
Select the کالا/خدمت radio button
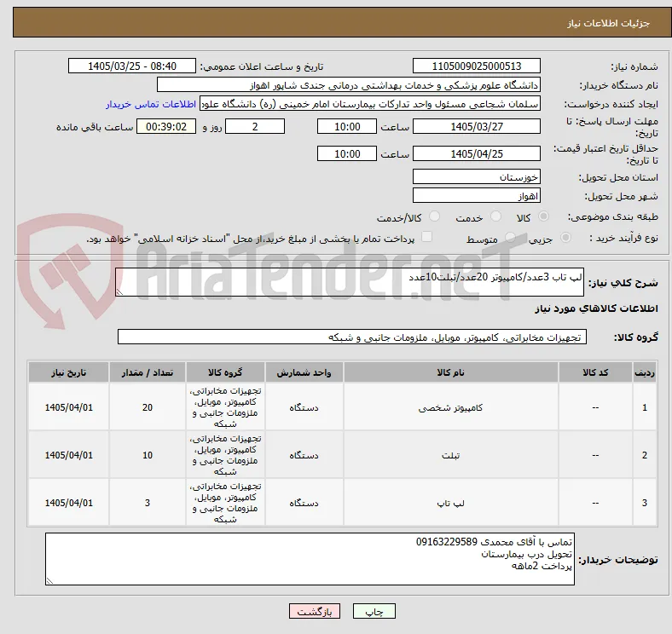435,216
